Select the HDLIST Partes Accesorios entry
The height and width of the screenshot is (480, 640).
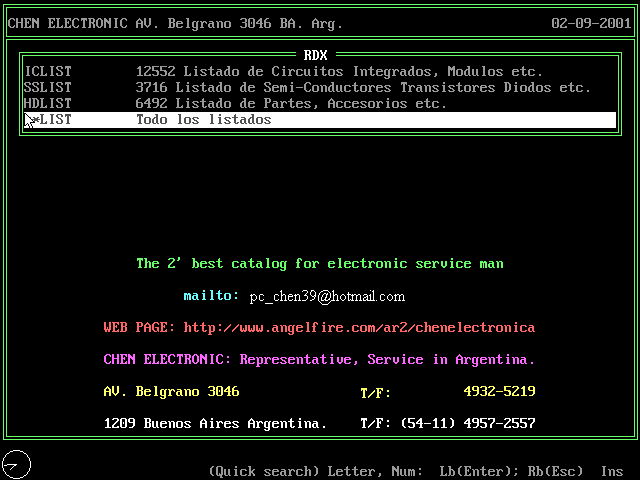click(320, 103)
